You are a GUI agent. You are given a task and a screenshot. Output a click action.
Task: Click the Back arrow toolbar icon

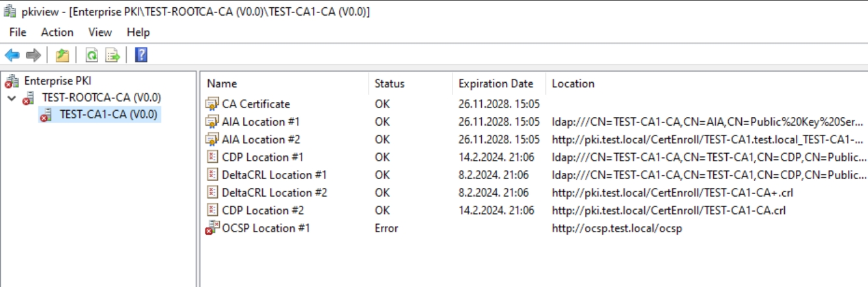pyautogui.click(x=12, y=56)
